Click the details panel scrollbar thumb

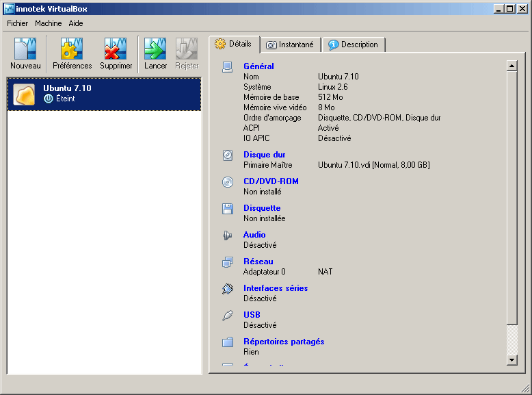[x=511, y=198]
